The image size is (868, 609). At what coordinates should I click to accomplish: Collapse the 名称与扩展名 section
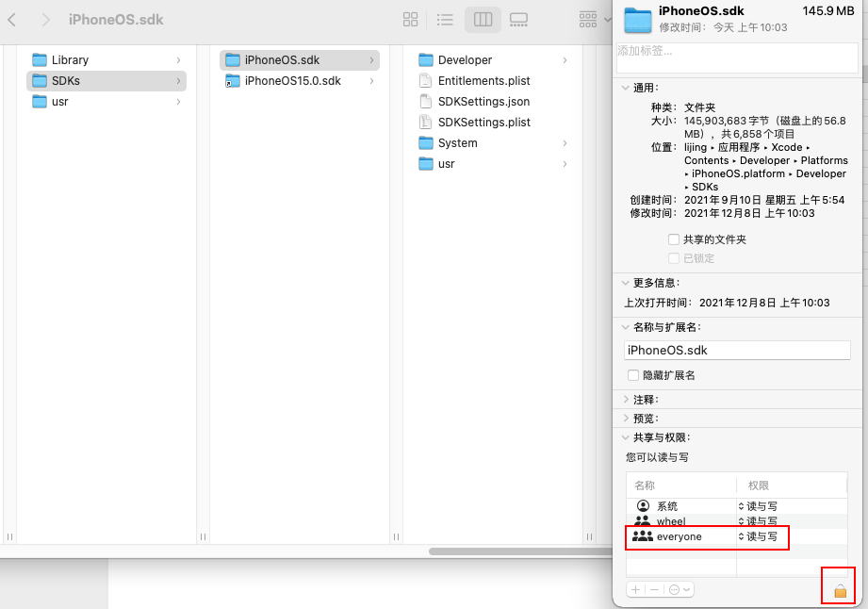tap(625, 327)
